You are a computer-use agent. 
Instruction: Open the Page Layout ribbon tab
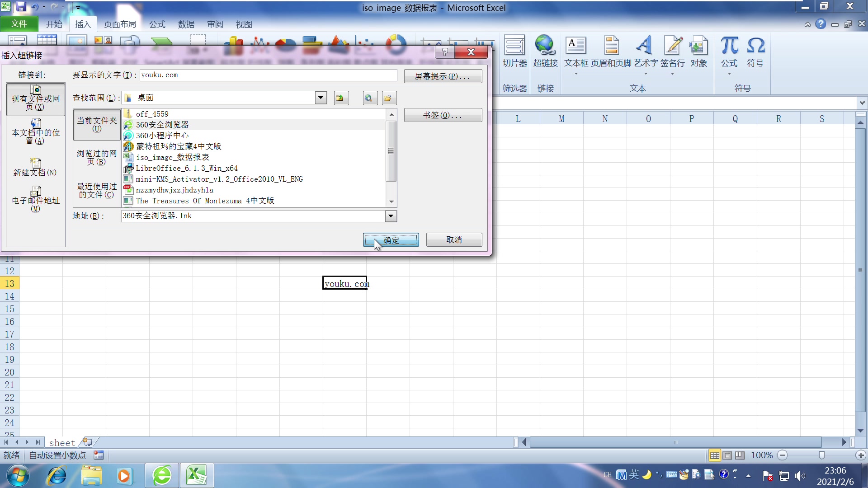(120, 24)
